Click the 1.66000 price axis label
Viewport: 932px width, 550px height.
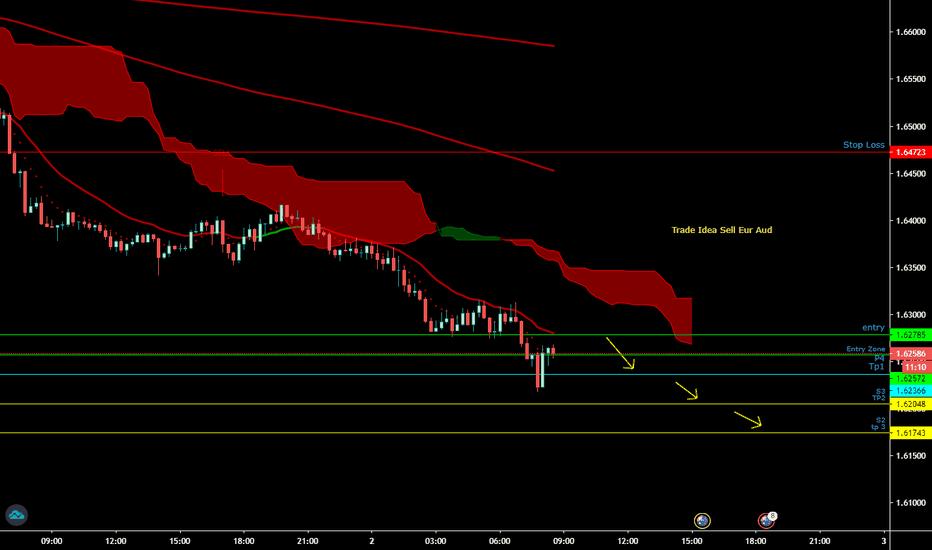click(x=911, y=32)
